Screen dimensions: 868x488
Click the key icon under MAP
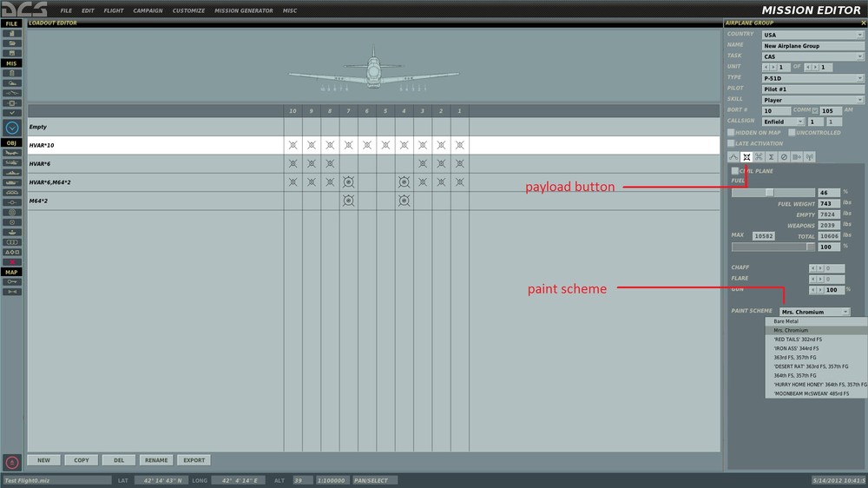click(x=11, y=282)
